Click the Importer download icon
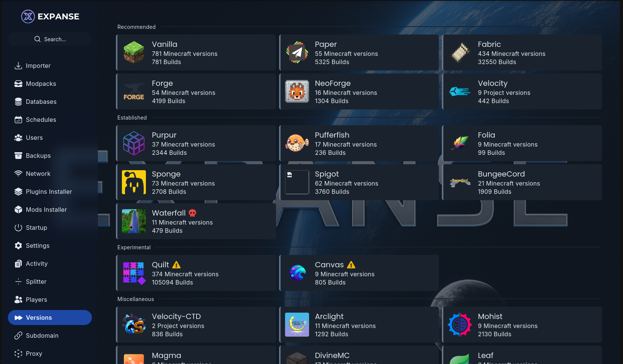 [18, 66]
